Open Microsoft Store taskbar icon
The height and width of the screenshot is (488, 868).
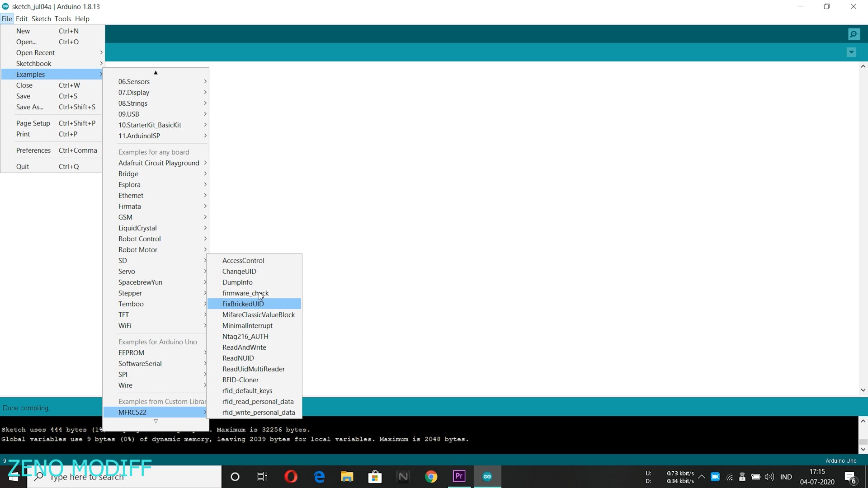(375, 477)
